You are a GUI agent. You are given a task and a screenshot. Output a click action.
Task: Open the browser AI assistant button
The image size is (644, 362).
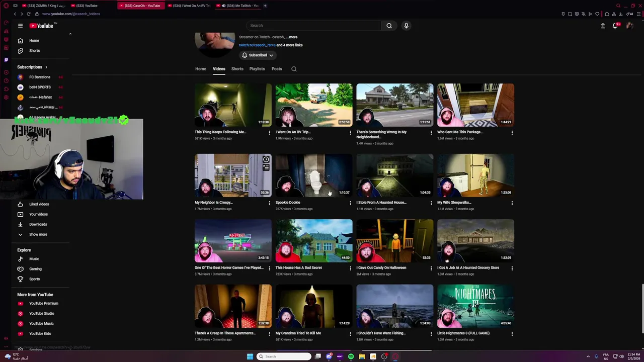click(x=629, y=14)
